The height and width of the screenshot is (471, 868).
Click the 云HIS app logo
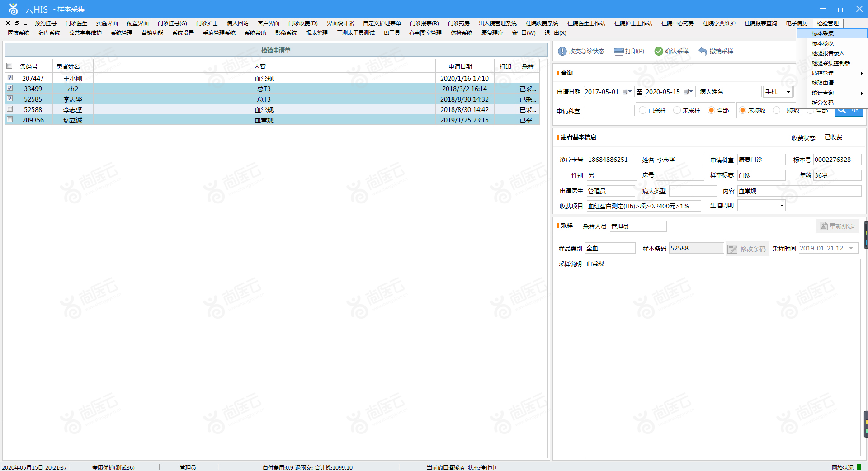(14, 9)
